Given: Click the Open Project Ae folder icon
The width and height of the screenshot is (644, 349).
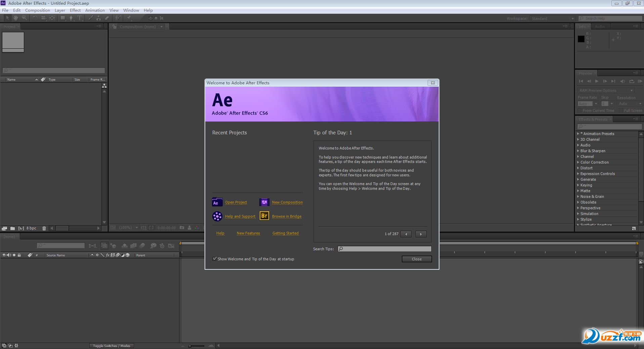Looking at the screenshot, I should 217,202.
